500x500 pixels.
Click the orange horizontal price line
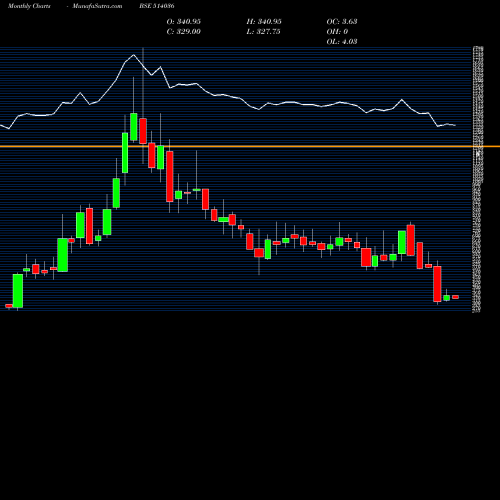tap(250, 146)
